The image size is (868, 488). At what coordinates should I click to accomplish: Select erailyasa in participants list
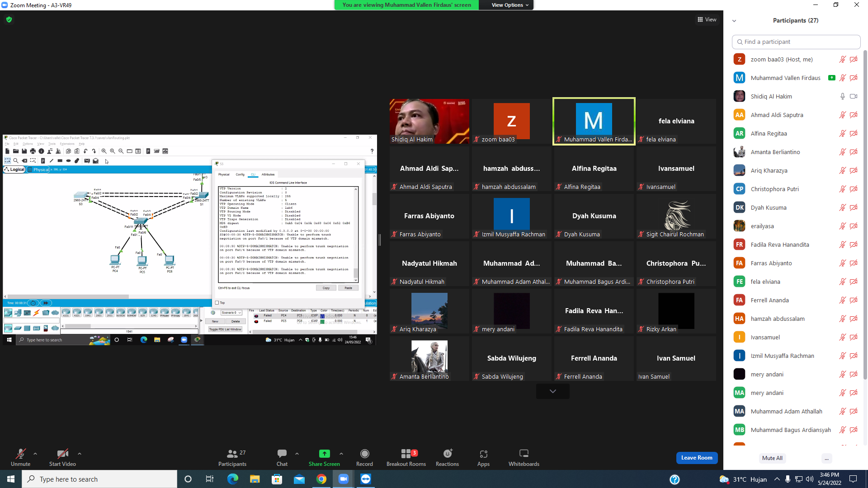click(796, 226)
